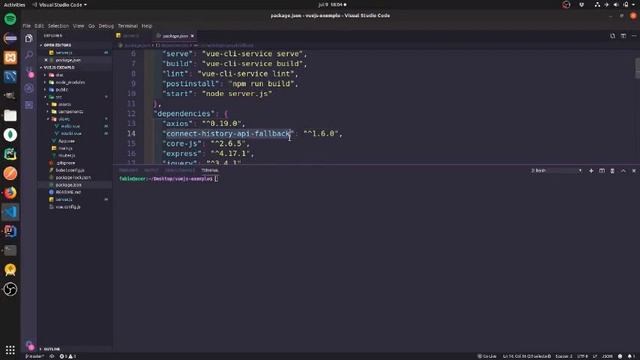Open OBS Studio from the dock
Image resolution: width=640 pixels, height=360 pixels.
coord(10,289)
